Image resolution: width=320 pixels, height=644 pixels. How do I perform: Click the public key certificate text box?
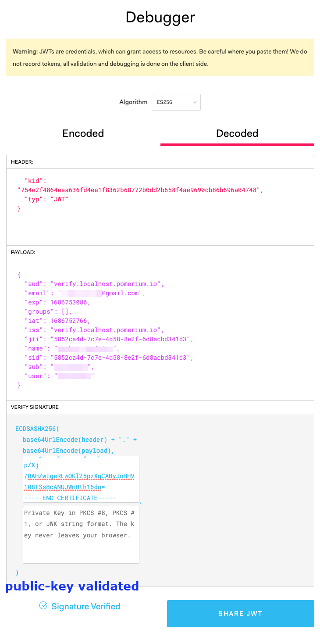81,479
